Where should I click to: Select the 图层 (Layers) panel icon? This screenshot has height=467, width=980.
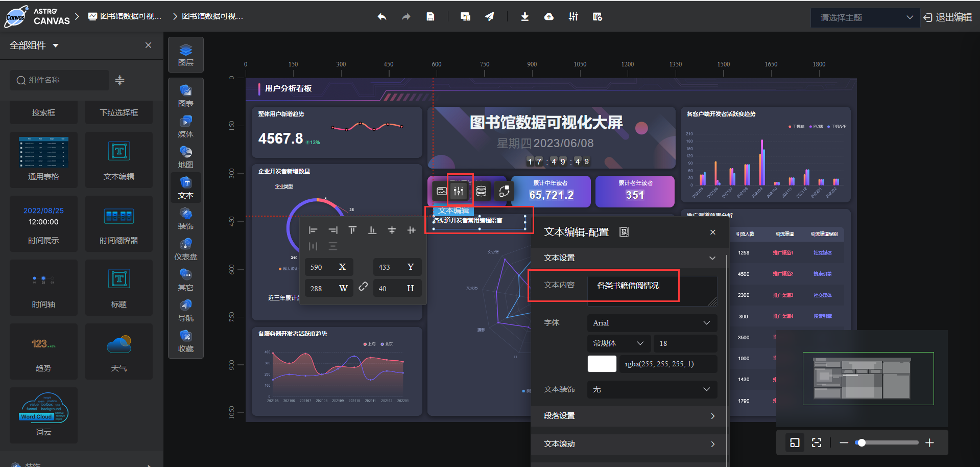point(185,55)
